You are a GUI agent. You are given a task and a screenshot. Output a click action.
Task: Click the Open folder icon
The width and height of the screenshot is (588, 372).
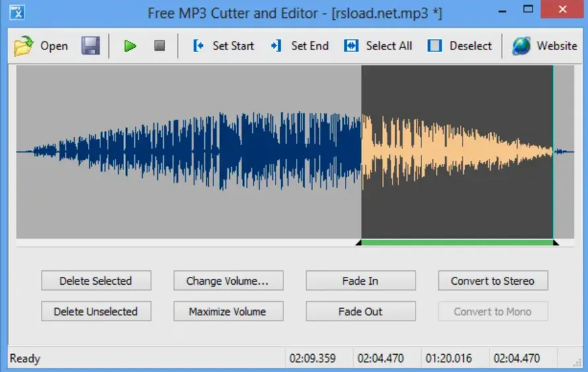click(x=24, y=46)
